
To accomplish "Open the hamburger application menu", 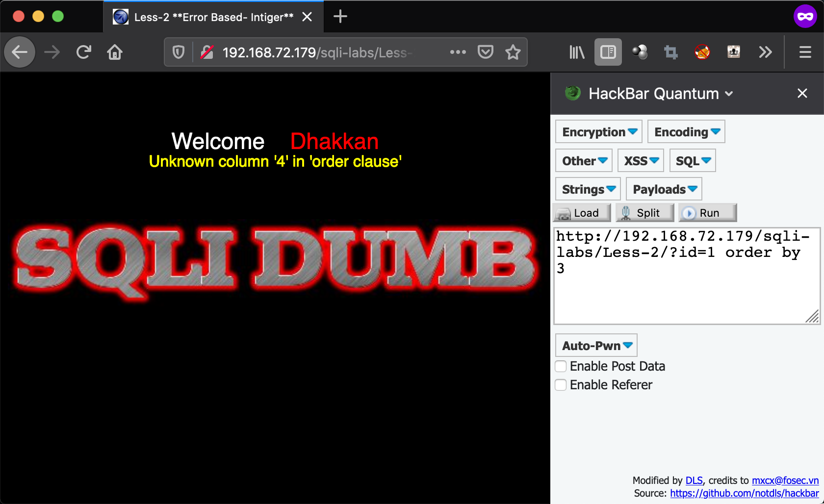I will click(x=805, y=52).
